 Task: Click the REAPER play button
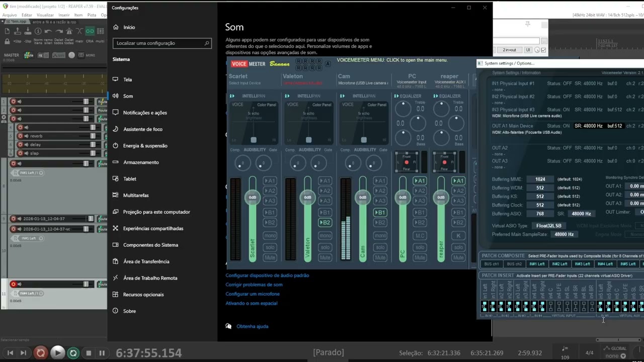click(57, 353)
